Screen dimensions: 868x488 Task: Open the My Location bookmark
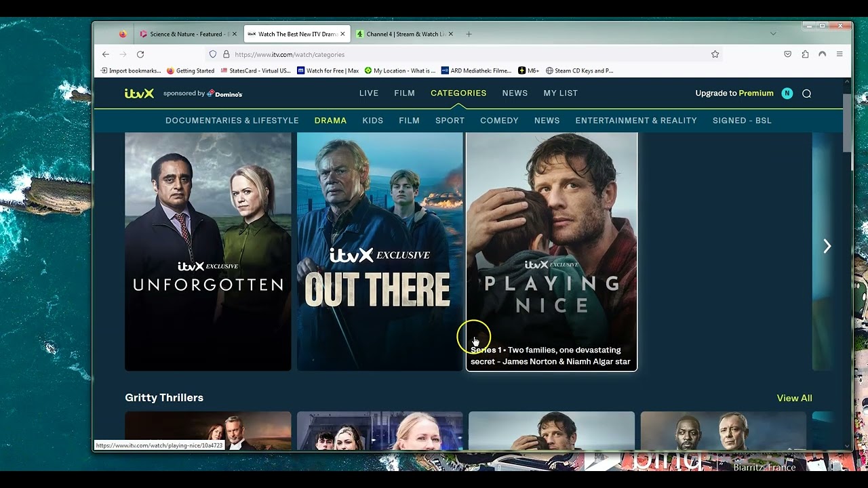[x=400, y=70]
